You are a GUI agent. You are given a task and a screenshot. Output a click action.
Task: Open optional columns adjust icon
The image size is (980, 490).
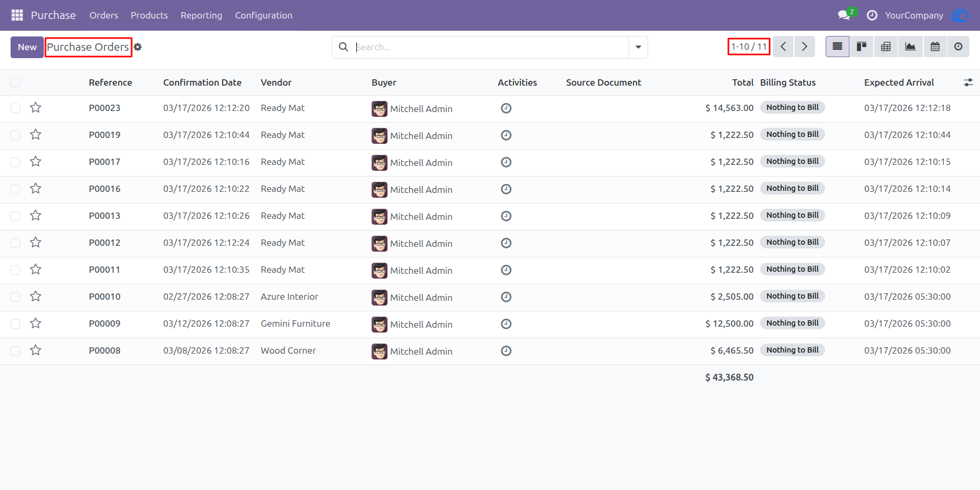coord(968,82)
